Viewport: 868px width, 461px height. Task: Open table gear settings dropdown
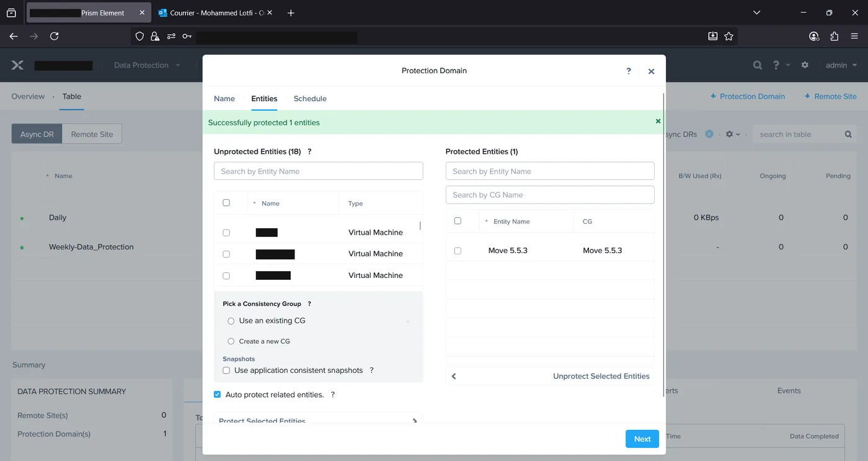pyautogui.click(x=733, y=135)
